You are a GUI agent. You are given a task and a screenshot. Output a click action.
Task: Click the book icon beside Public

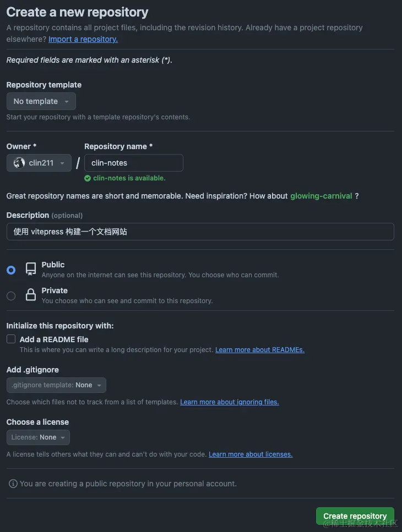point(30,270)
